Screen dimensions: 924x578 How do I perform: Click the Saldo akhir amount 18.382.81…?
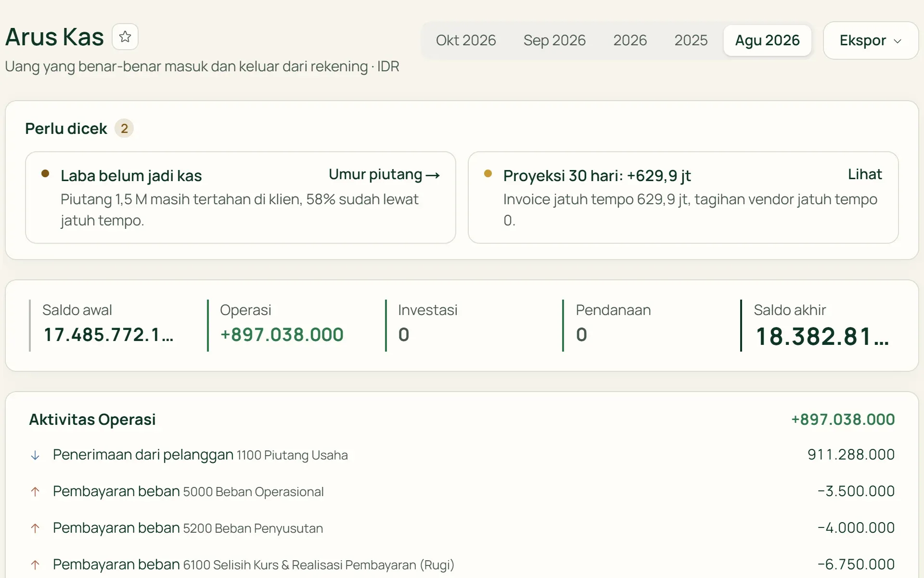point(822,336)
